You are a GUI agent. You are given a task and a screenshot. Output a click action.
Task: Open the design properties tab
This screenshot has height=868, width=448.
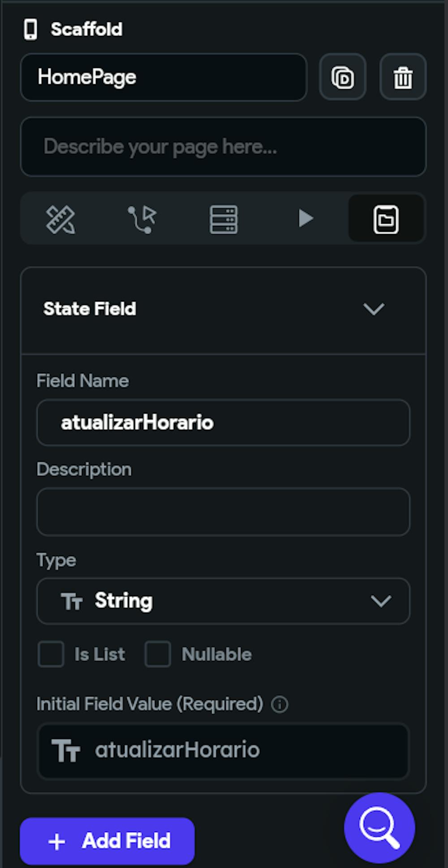click(x=60, y=219)
